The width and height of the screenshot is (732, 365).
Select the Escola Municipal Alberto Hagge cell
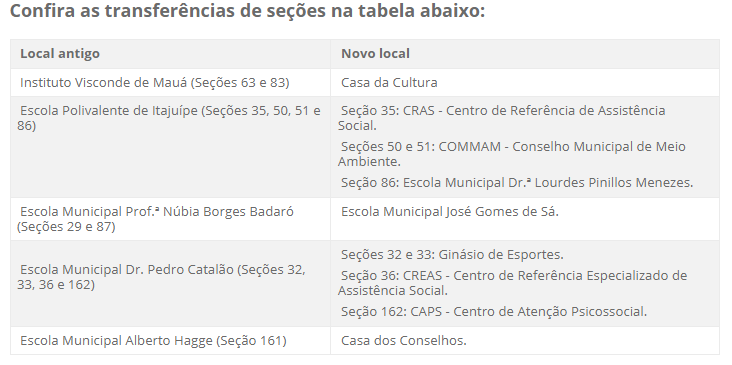point(170,341)
